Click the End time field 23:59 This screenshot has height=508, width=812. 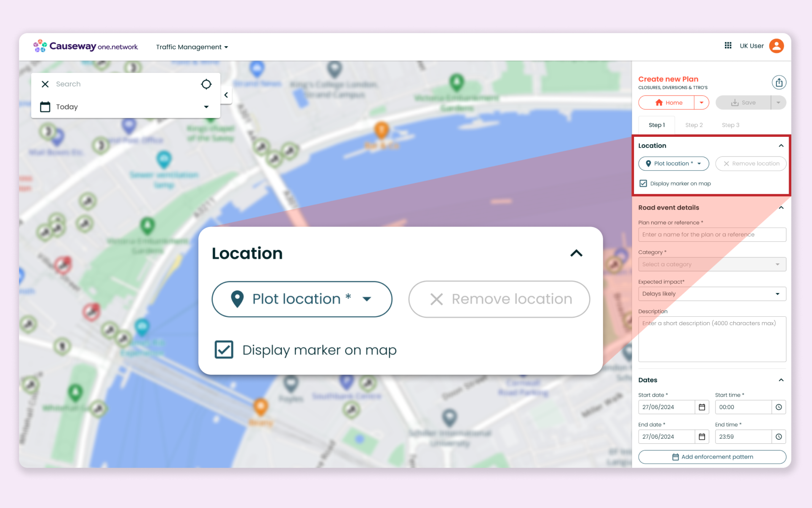pyautogui.click(x=743, y=436)
